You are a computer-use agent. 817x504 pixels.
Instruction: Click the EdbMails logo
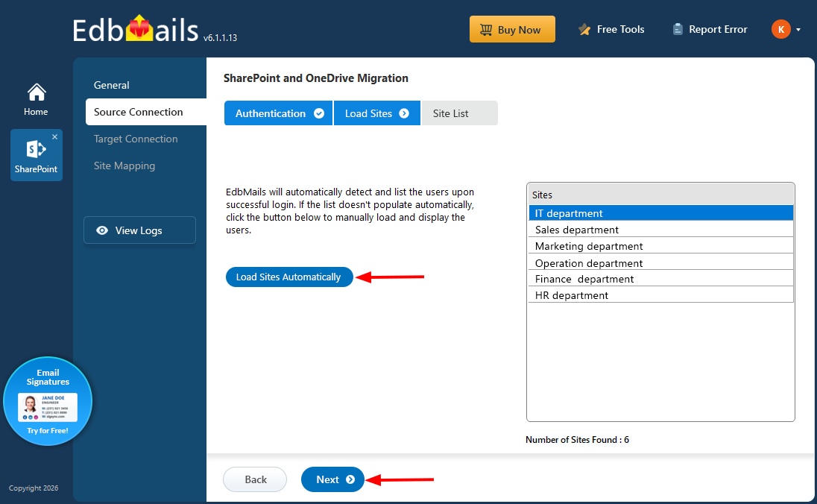[x=136, y=29]
